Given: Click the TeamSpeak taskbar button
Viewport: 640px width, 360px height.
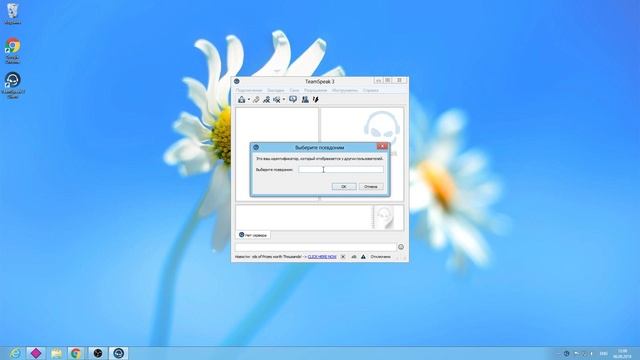Looking at the screenshot, I should pos(118,353).
